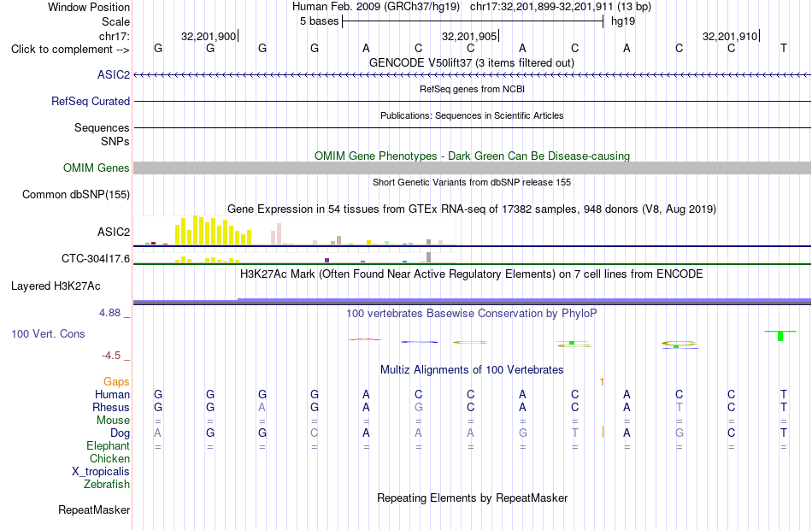Click the chr17:32,201,899-32,201,911 (13 bp) text
The image size is (812, 530).
[561, 7]
